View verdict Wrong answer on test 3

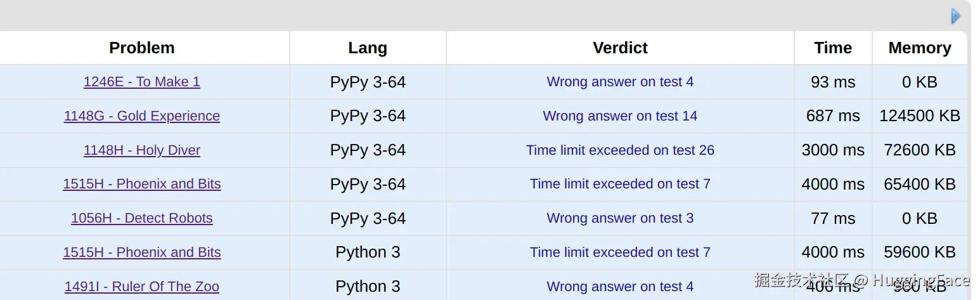(620, 218)
